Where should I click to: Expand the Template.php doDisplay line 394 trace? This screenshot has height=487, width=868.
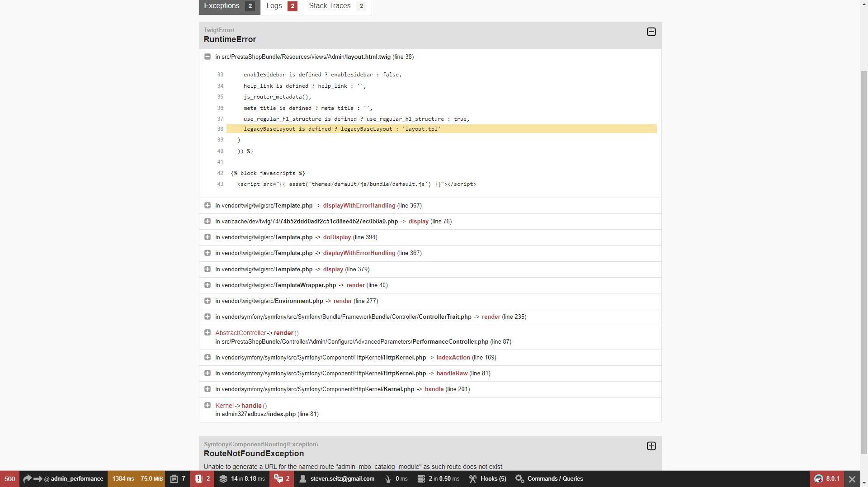point(208,237)
